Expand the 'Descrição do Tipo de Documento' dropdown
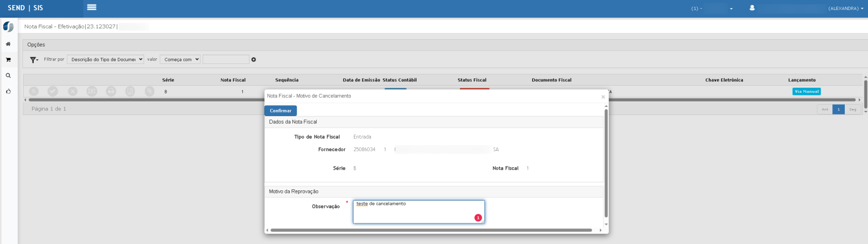This screenshot has height=244, width=868. click(x=105, y=59)
